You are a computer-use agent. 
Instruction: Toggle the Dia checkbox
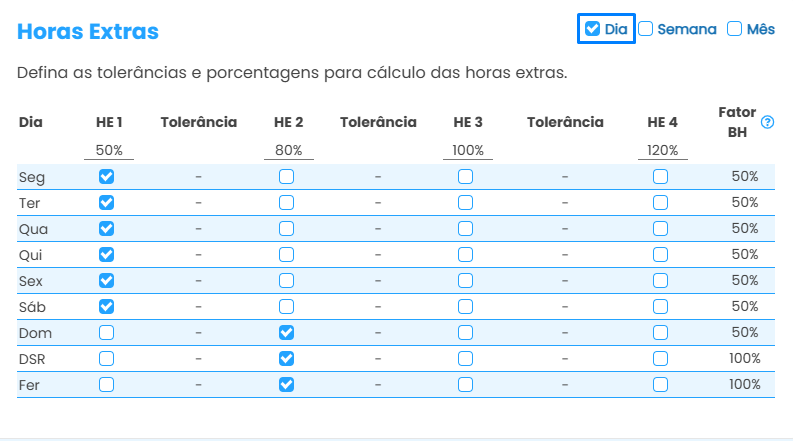click(593, 29)
